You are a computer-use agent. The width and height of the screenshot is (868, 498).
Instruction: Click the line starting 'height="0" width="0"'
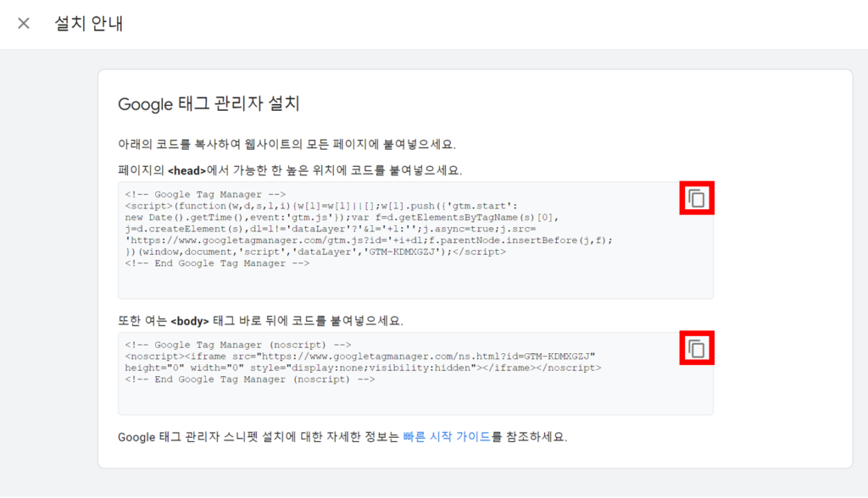363,368
